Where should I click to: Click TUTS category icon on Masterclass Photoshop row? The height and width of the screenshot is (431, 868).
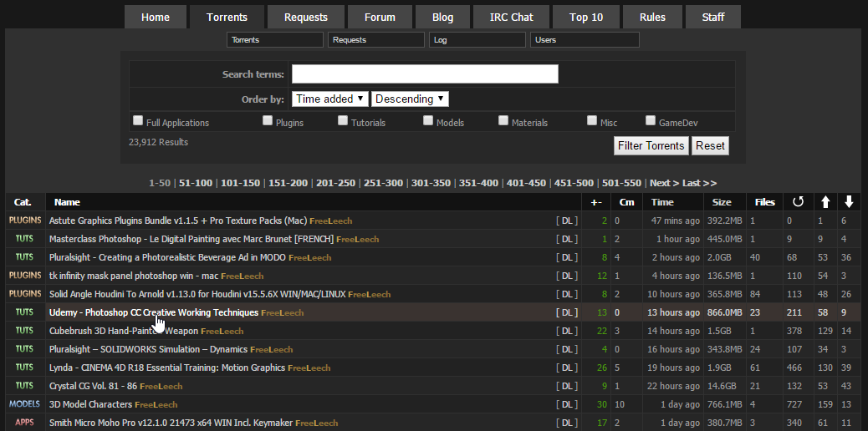25,238
